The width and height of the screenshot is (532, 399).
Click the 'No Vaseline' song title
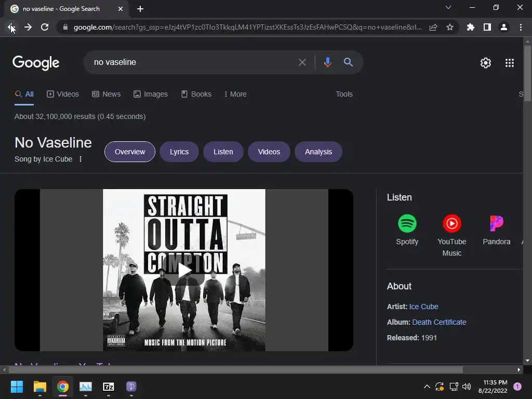(x=54, y=143)
